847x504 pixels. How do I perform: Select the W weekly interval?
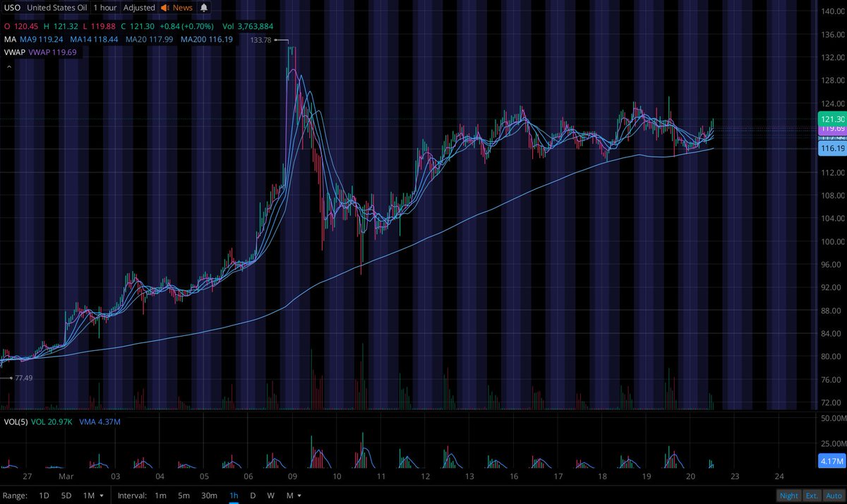270,496
